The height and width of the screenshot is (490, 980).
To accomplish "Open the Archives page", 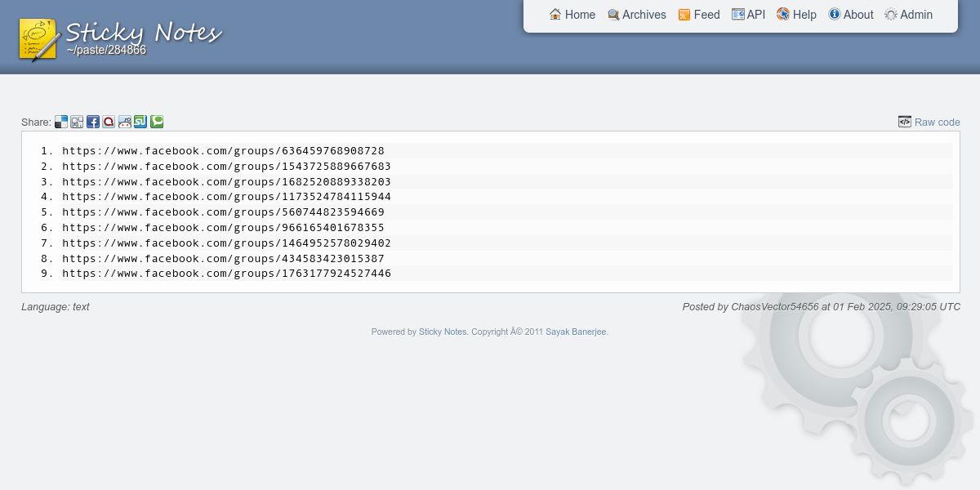I will [637, 15].
